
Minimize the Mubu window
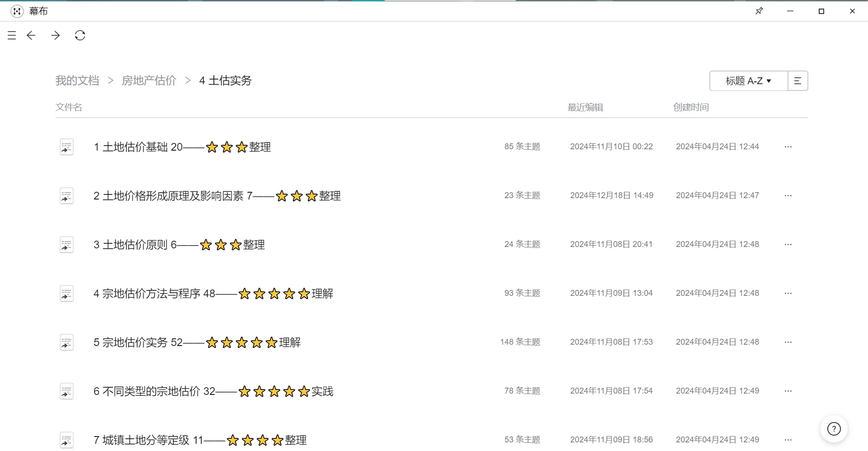[x=790, y=11]
